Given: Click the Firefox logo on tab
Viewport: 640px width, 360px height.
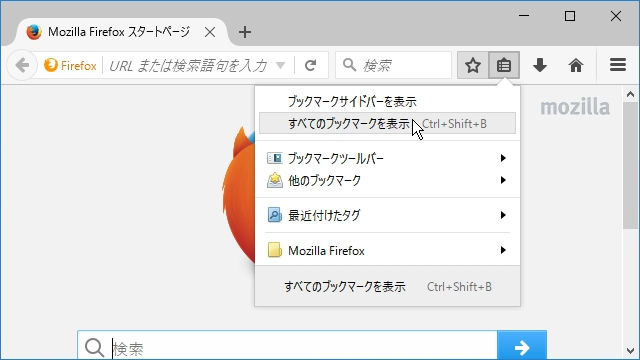Looking at the screenshot, I should 33,32.
